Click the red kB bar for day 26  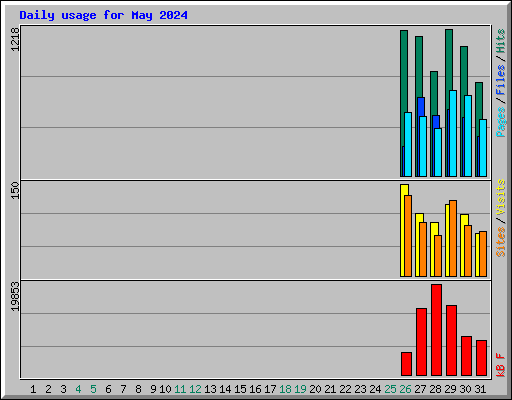406,364
